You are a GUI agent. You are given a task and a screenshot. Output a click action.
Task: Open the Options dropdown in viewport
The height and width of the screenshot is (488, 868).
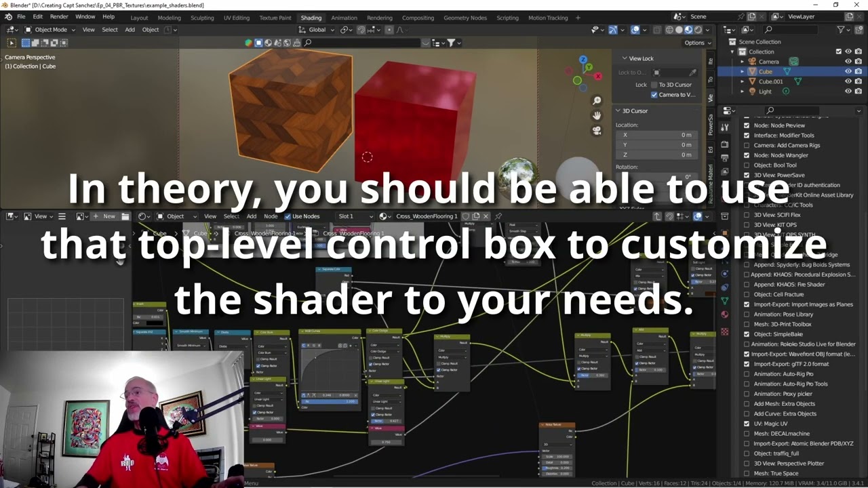point(696,43)
